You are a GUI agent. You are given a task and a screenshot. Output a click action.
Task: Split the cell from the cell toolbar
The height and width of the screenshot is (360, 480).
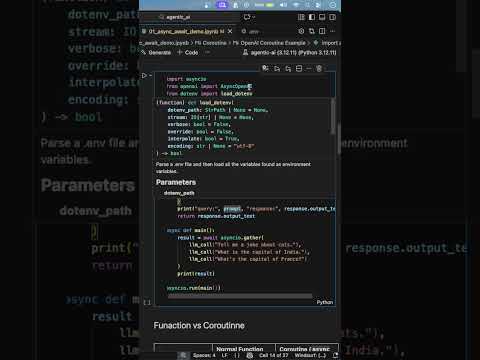[299, 68]
